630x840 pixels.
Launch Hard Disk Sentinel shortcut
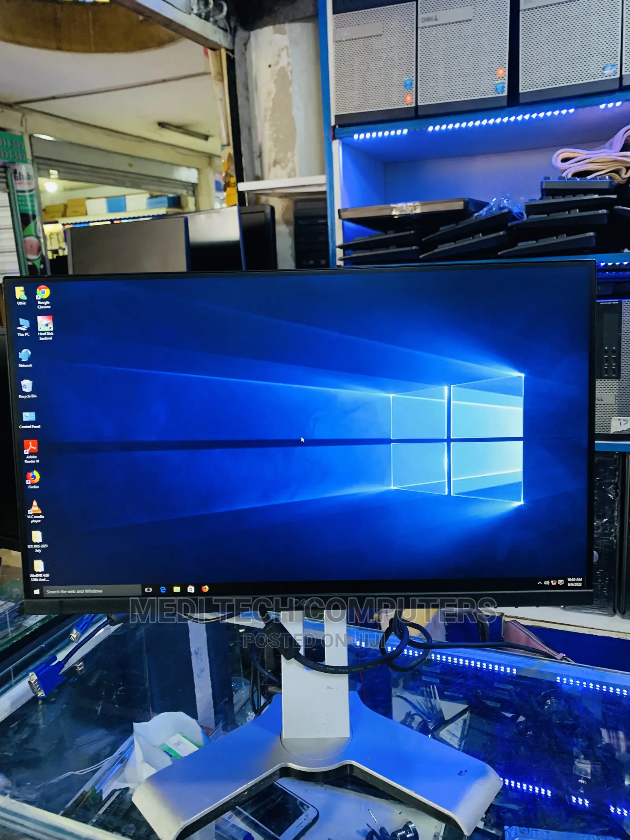coord(45,327)
